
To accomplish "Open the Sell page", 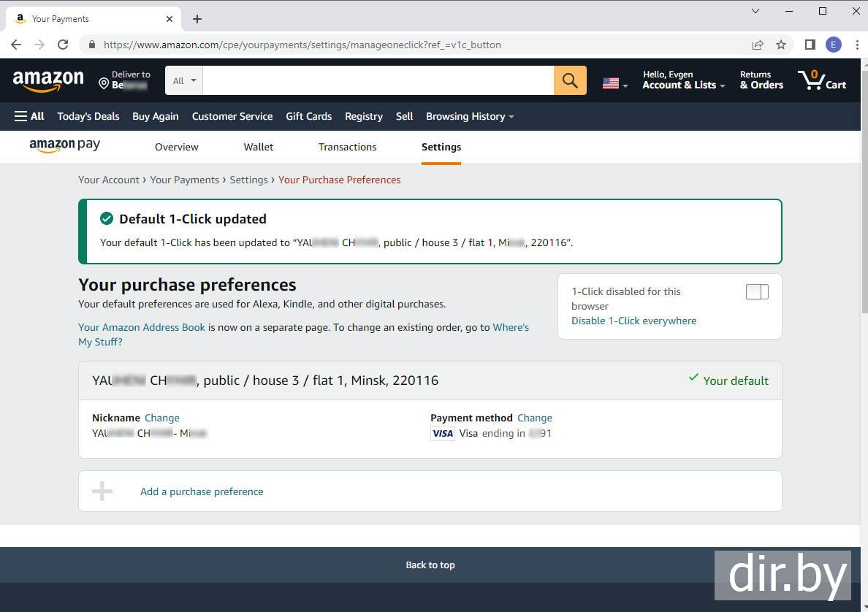I will 404,116.
